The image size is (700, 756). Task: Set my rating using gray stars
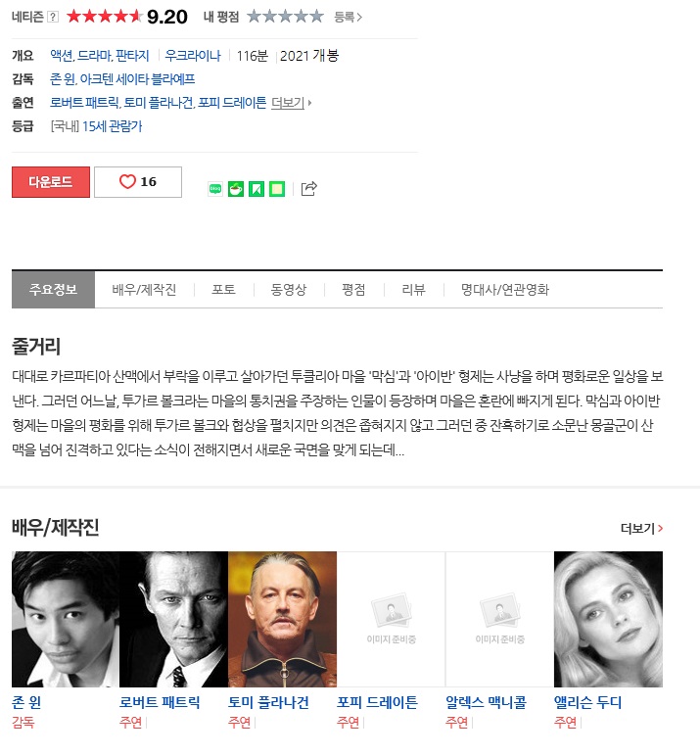[x=286, y=17]
